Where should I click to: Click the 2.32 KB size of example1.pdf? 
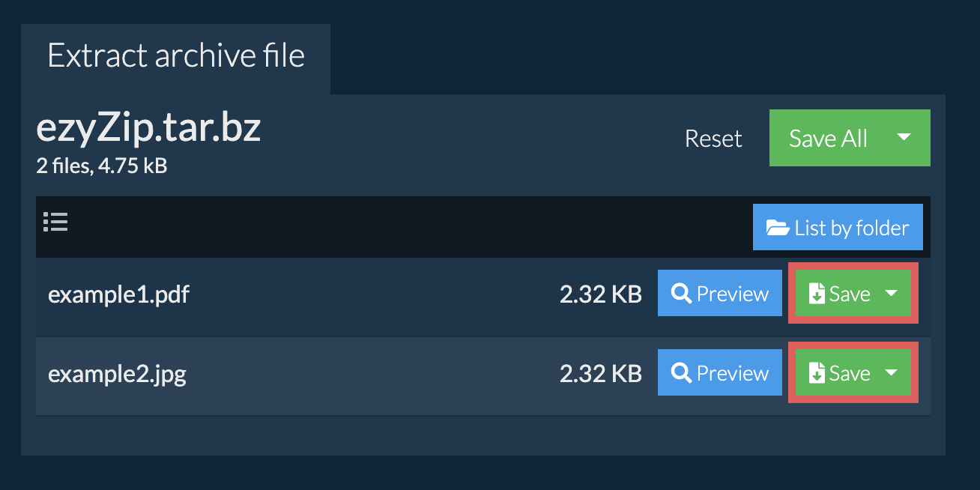tap(600, 294)
